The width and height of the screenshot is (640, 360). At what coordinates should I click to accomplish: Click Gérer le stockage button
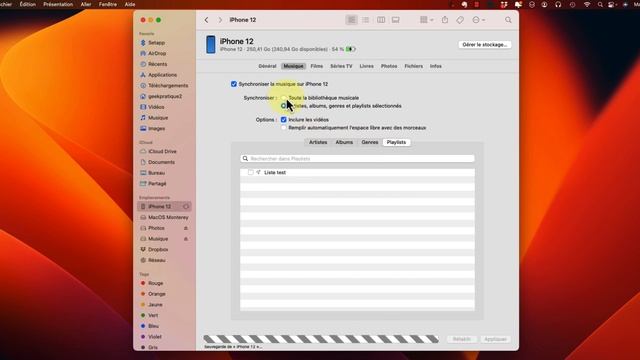[x=484, y=44]
